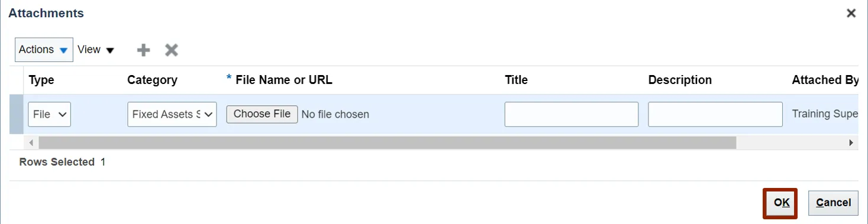
Task: Click the Cancel button
Action: (x=833, y=203)
